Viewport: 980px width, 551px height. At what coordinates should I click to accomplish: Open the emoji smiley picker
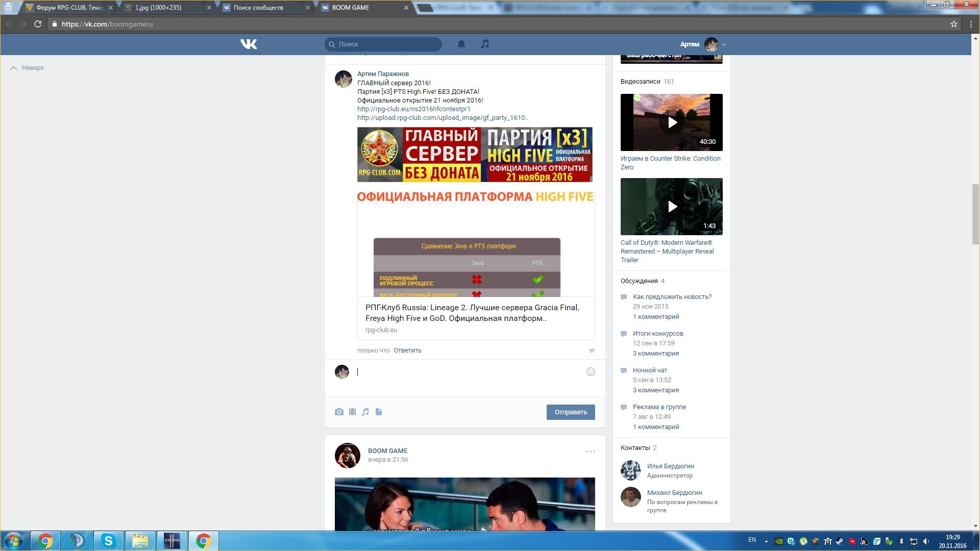pos(591,372)
